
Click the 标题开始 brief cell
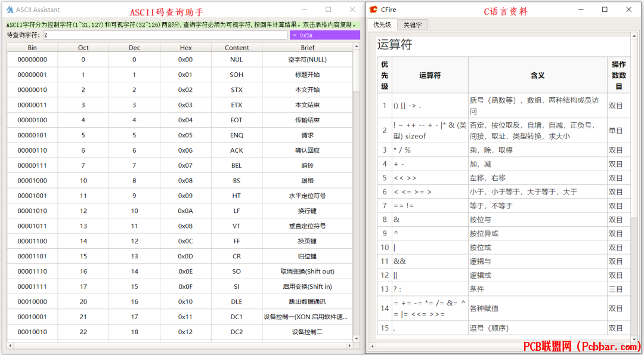pos(308,75)
